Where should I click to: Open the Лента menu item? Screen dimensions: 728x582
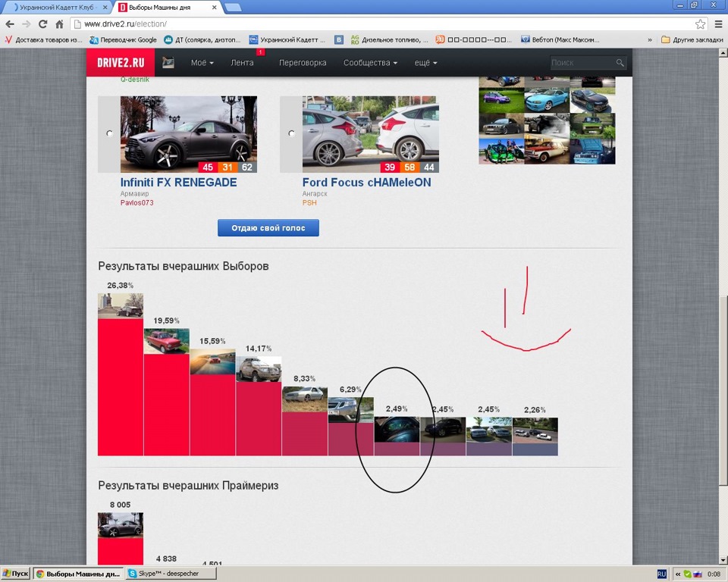pyautogui.click(x=243, y=63)
